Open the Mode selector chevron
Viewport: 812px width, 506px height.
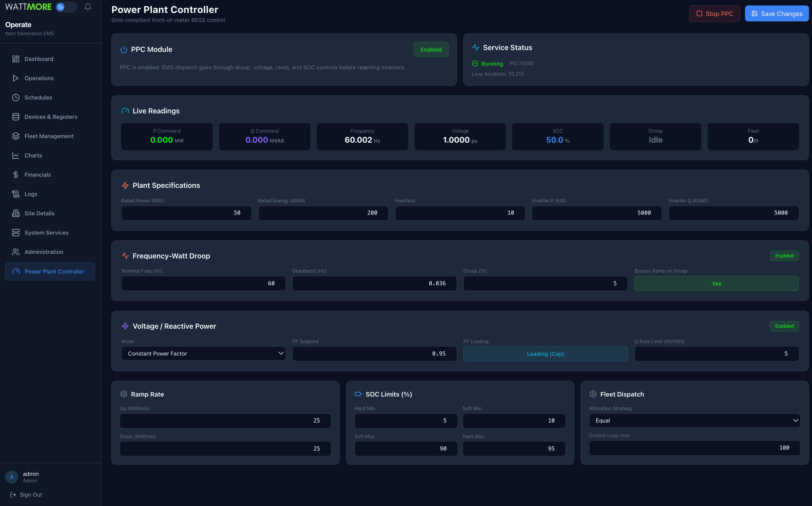pyautogui.click(x=281, y=353)
